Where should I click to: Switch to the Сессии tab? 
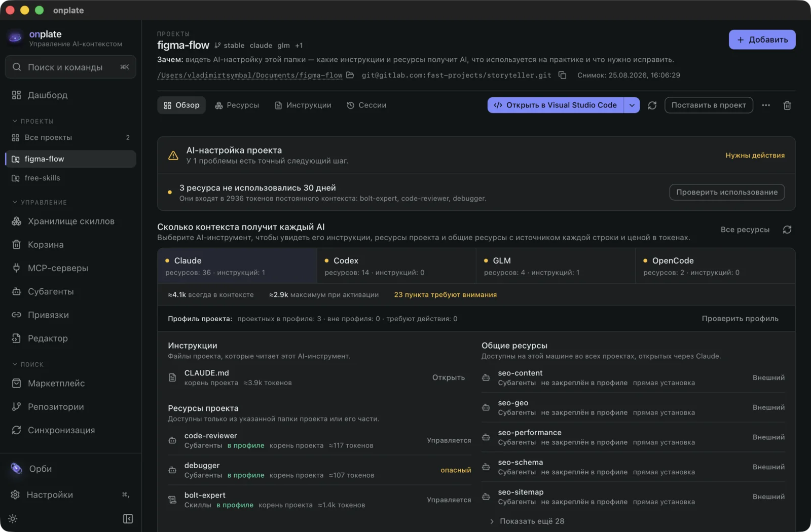366,105
